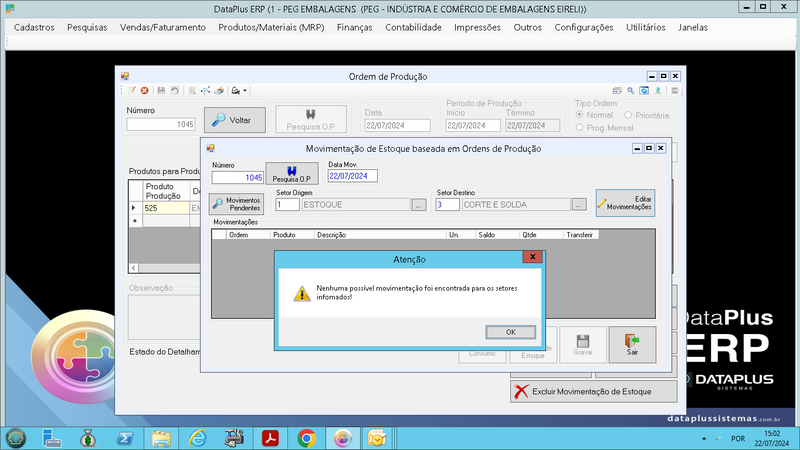Click the Setor Origem code field
The height and width of the screenshot is (450, 800).
click(287, 205)
